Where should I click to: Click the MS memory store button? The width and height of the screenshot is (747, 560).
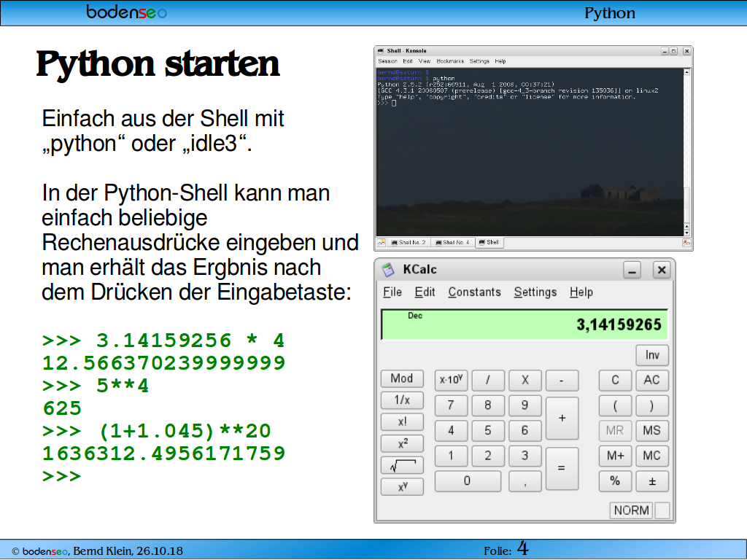[652, 430]
